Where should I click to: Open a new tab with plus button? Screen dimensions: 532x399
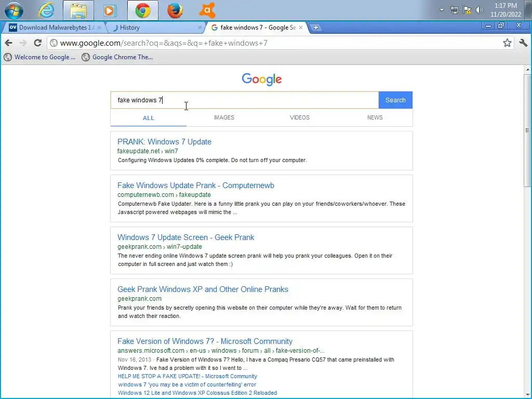[x=315, y=28]
